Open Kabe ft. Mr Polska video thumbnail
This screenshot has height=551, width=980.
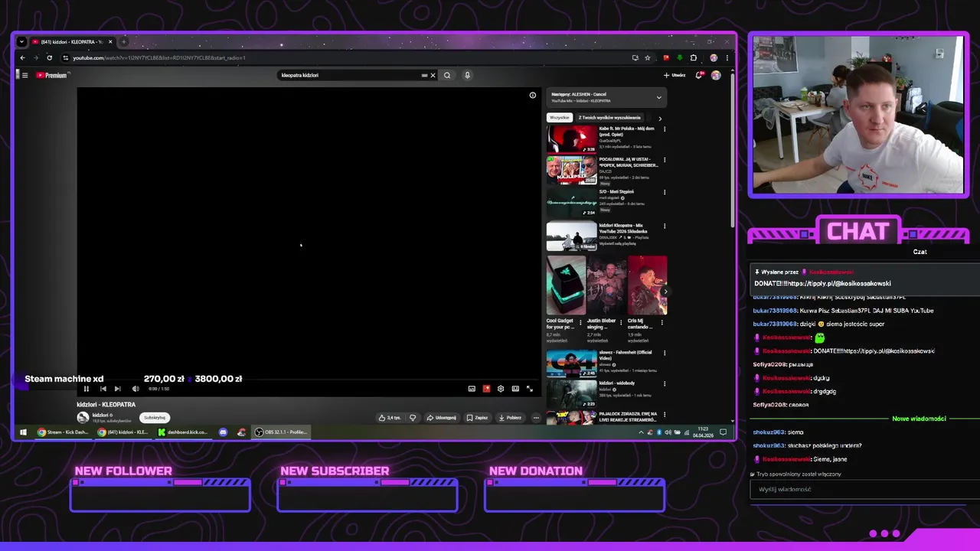[571, 139]
